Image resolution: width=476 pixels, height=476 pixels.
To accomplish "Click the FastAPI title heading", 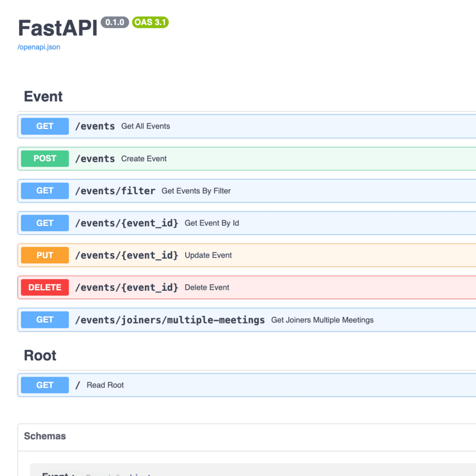I will click(58, 28).
